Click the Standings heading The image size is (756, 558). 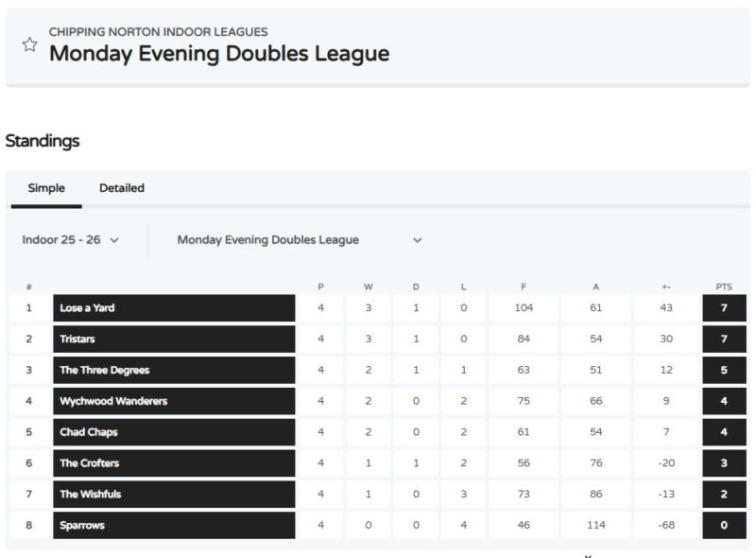pyautogui.click(x=43, y=141)
